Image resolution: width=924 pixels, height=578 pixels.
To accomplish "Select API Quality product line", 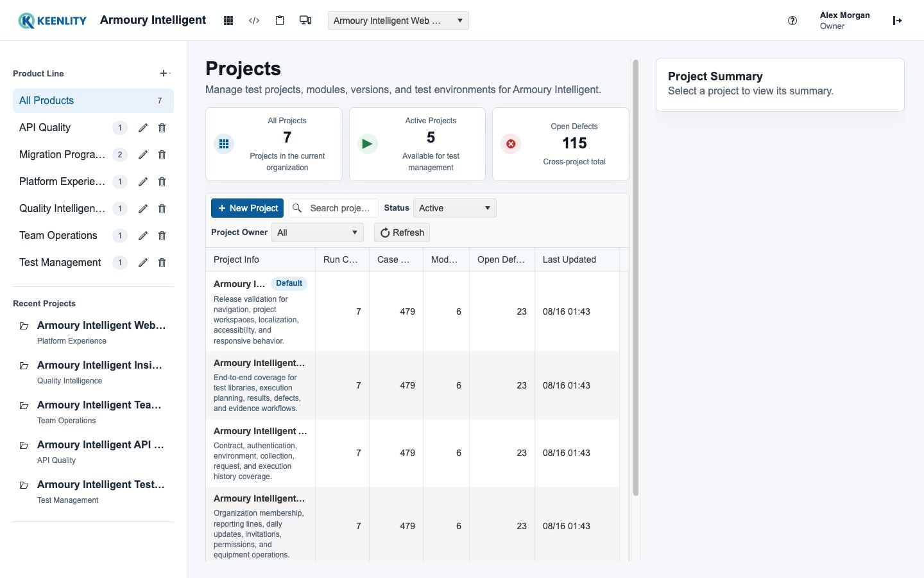I will 45,128.
